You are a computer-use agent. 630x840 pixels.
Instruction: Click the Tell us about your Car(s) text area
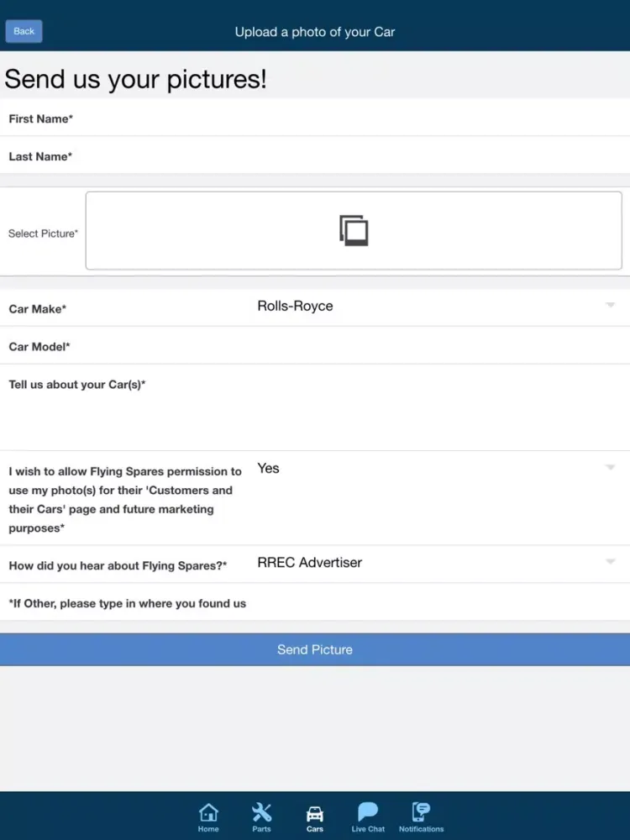[x=315, y=407]
